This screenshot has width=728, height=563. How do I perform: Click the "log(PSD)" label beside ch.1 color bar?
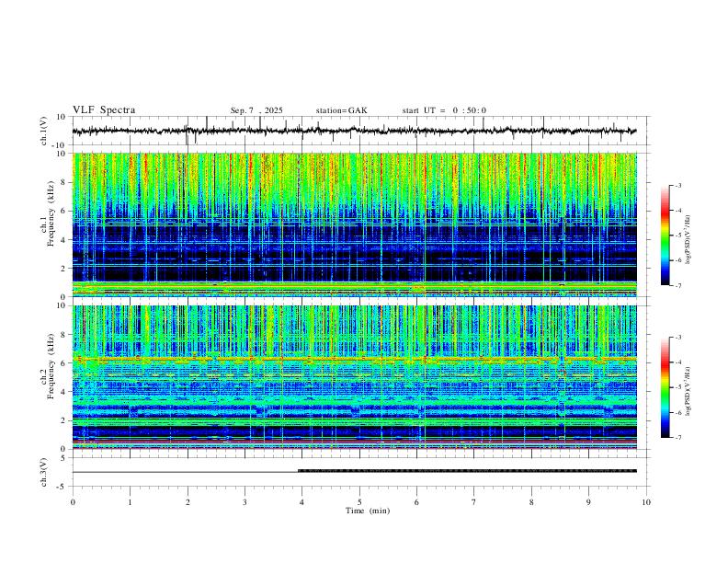point(688,239)
